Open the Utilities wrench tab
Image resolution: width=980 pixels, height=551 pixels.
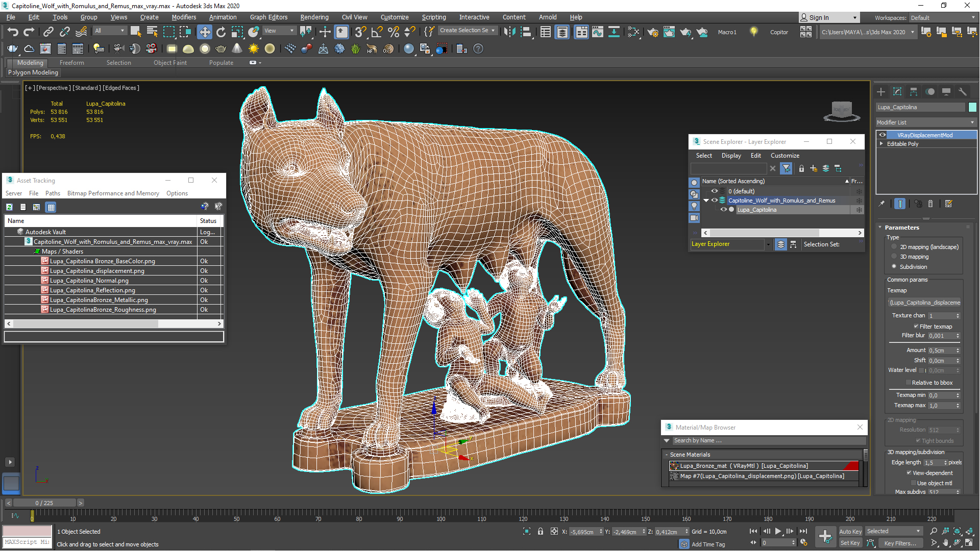click(963, 92)
